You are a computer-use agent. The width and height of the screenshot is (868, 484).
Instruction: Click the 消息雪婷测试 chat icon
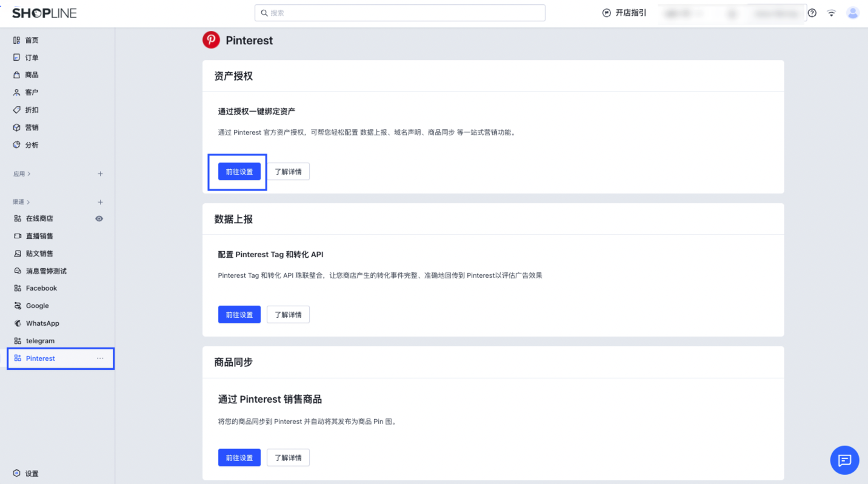click(x=18, y=271)
